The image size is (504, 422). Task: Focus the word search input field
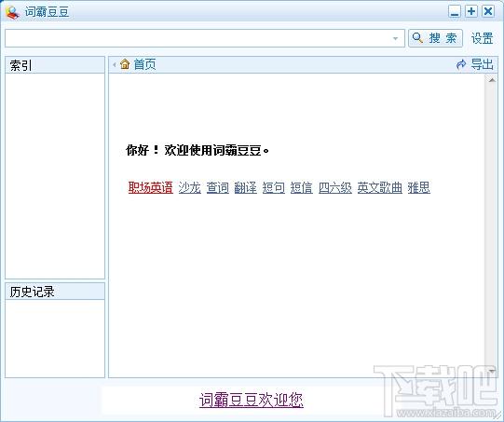pyautogui.click(x=204, y=38)
